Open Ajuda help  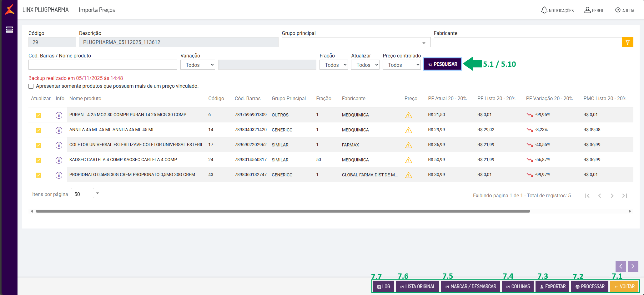tap(625, 10)
